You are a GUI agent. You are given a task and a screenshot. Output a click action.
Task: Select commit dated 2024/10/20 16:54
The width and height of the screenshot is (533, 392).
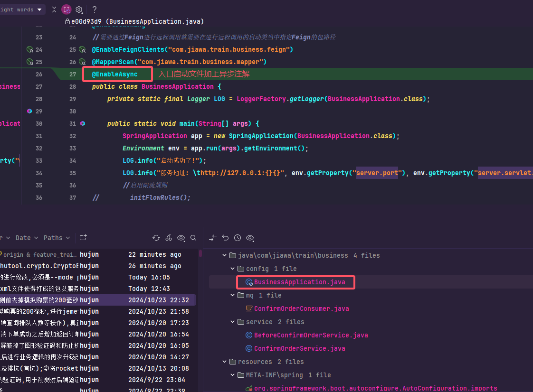[98, 334]
